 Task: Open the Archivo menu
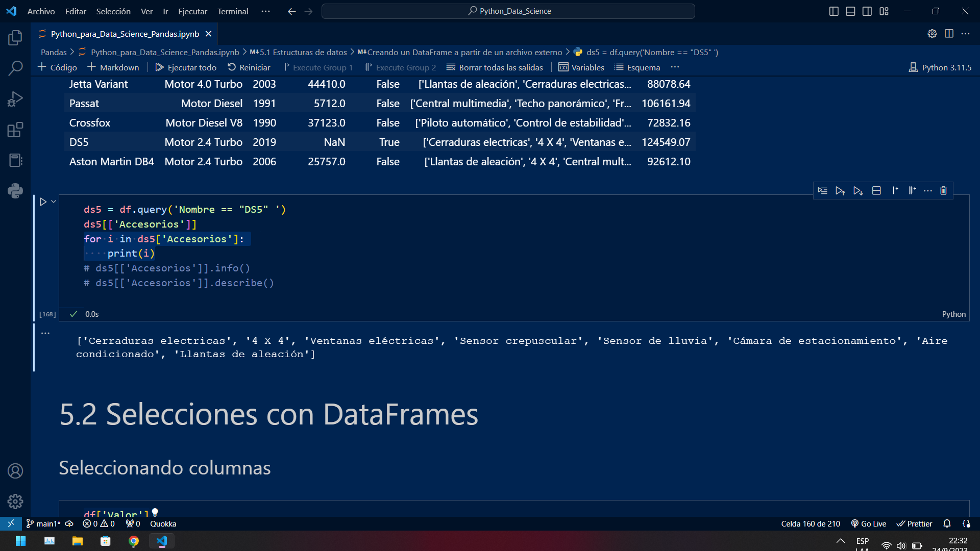[41, 11]
